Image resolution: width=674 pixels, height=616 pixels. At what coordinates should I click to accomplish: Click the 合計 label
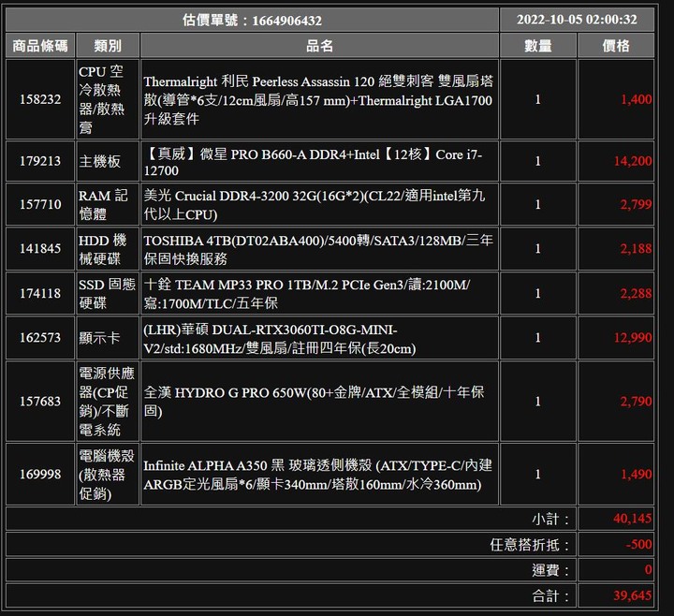(550, 595)
